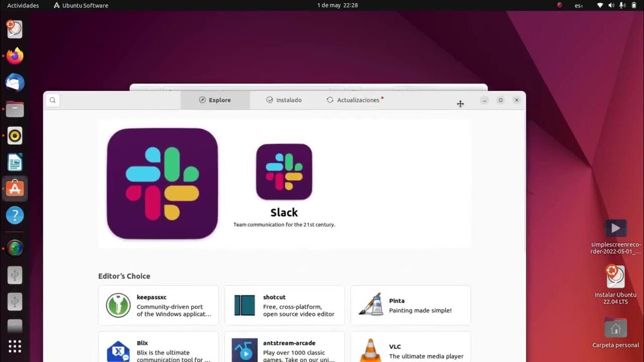Switch to the Instalado tab
The height and width of the screenshot is (362, 644).
(x=284, y=100)
